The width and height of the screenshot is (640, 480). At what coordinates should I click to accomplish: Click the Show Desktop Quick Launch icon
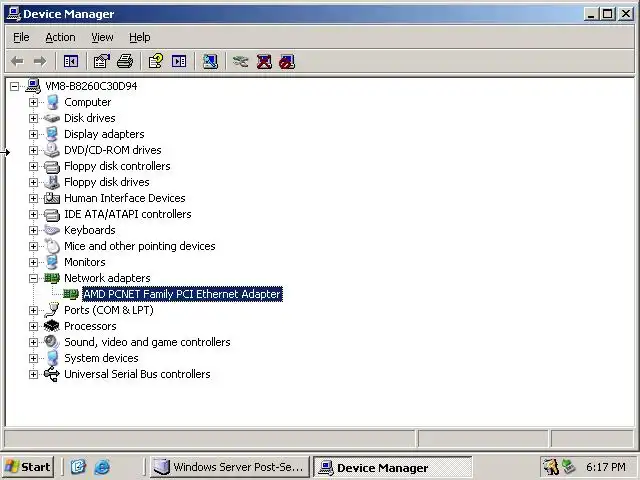point(78,467)
